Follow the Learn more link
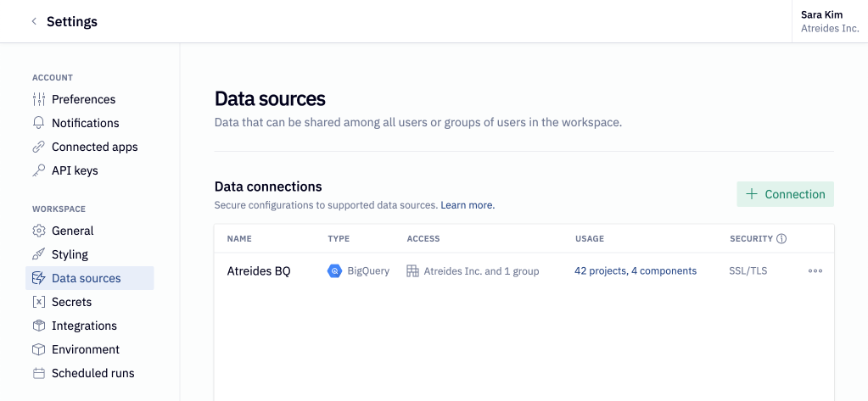 [468, 205]
